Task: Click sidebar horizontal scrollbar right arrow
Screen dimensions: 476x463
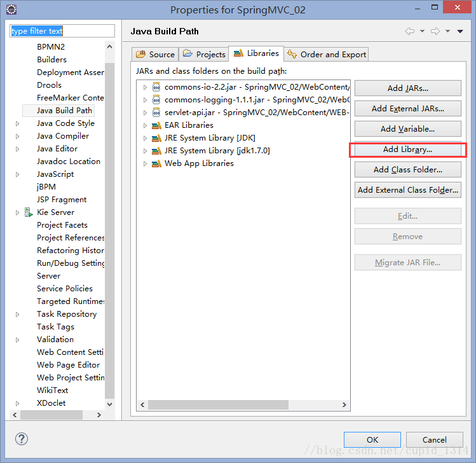Action: pyautogui.click(x=99, y=415)
